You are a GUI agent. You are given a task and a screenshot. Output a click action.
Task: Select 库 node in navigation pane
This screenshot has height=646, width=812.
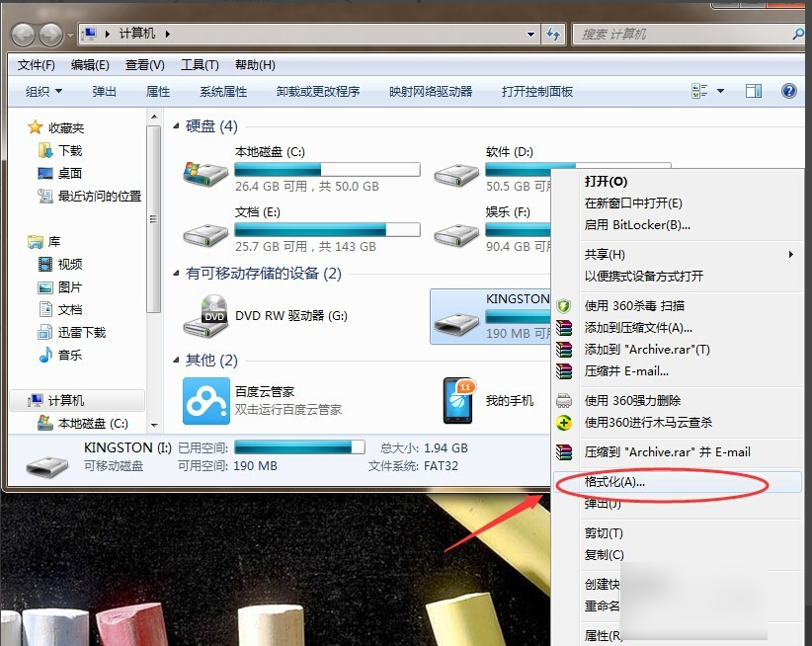pyautogui.click(x=44, y=241)
